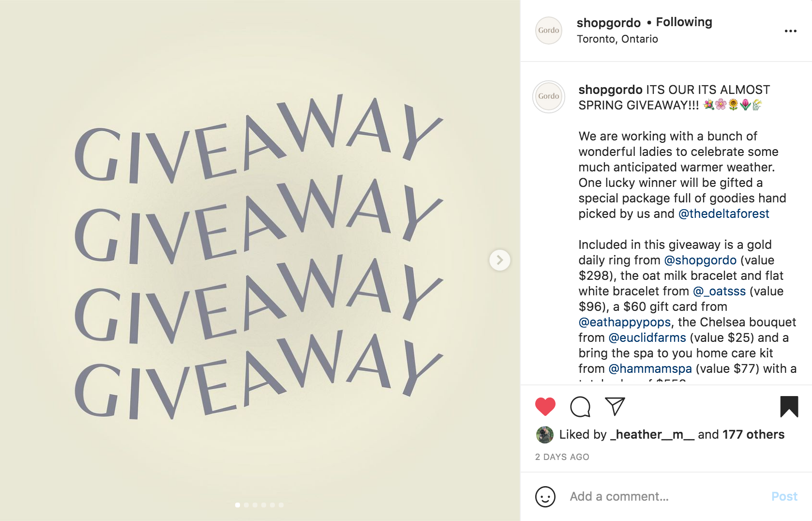The image size is (812, 521).
Task: Open Gordo avatar beside the caption
Action: [x=549, y=96]
